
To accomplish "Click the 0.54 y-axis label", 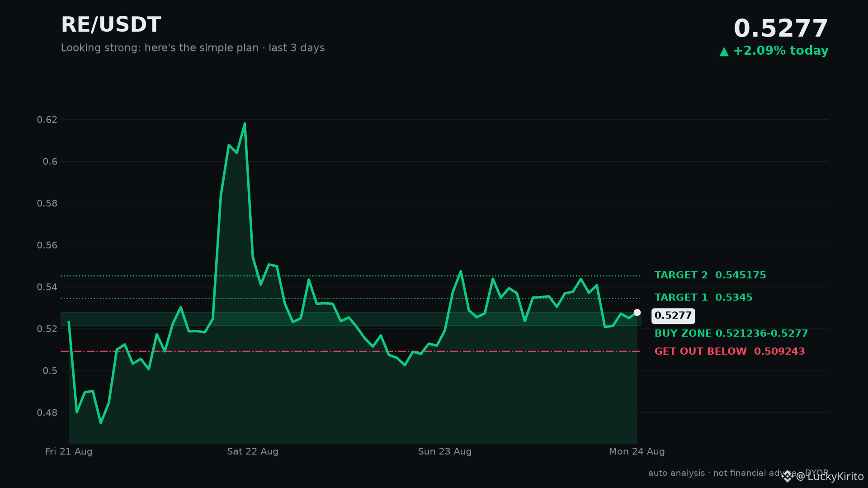I will (x=47, y=287).
